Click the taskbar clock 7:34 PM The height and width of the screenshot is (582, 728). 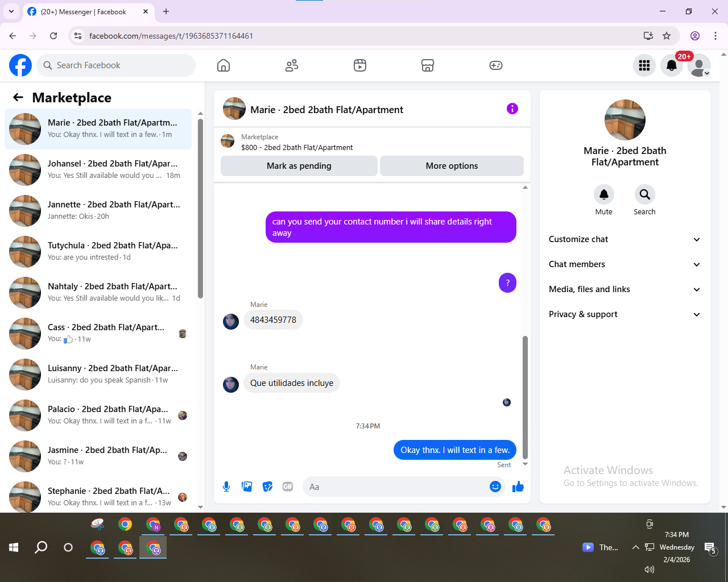click(x=677, y=535)
